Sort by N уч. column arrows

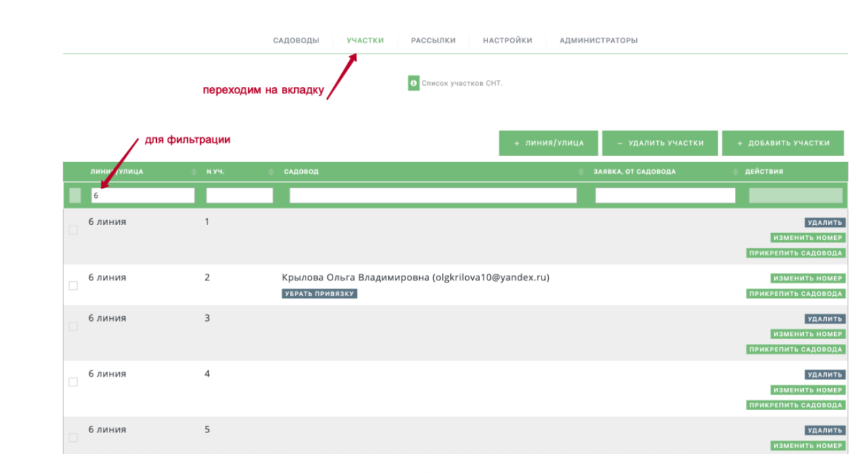pyautogui.click(x=271, y=172)
